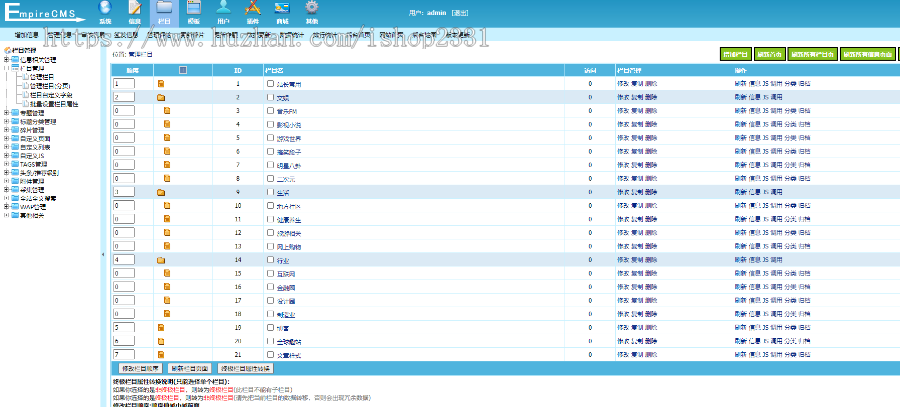The width and height of the screenshot is (900, 407).
Task: Click the 退出 logout link beside admin
Action: [460, 12]
